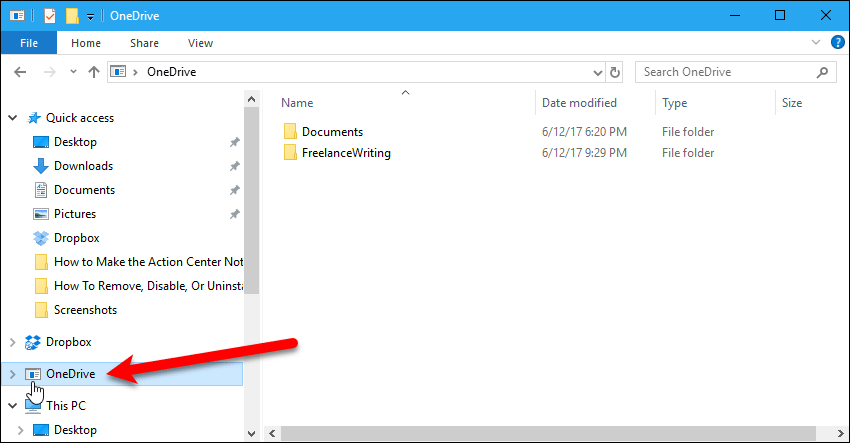Click the horizontal scrollbar in file list
This screenshot has height=443, width=850.
549,433
